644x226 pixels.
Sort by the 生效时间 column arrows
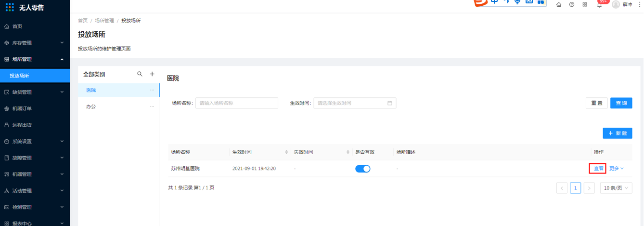pyautogui.click(x=286, y=152)
